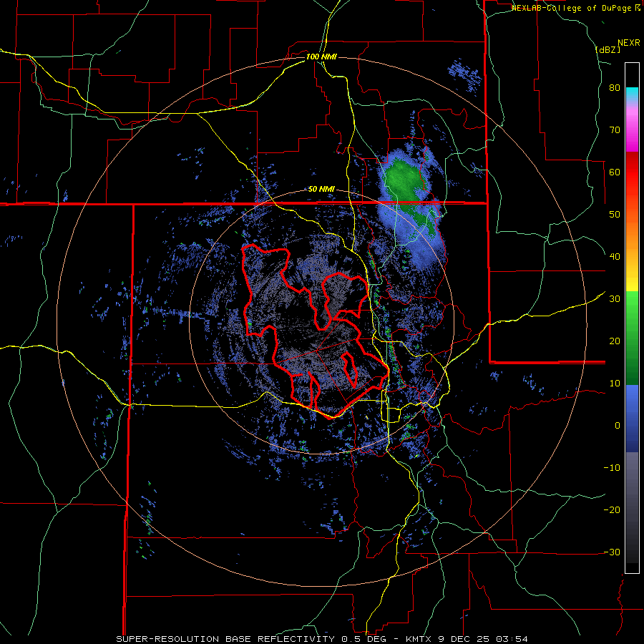Click the green segment of the color bar
Image resolution: width=644 pixels, height=644 pixels.
632,338
